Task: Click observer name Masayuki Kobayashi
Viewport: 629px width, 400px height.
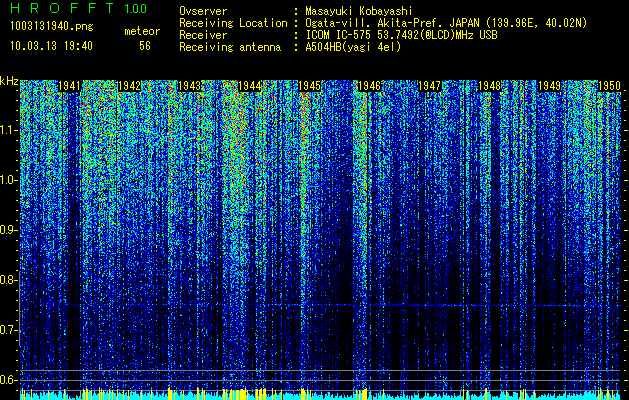Action: pos(358,11)
